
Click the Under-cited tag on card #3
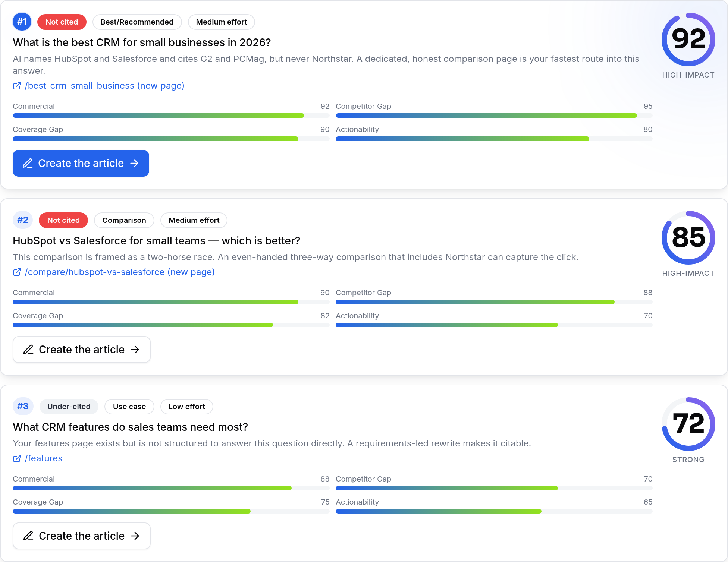coord(69,407)
